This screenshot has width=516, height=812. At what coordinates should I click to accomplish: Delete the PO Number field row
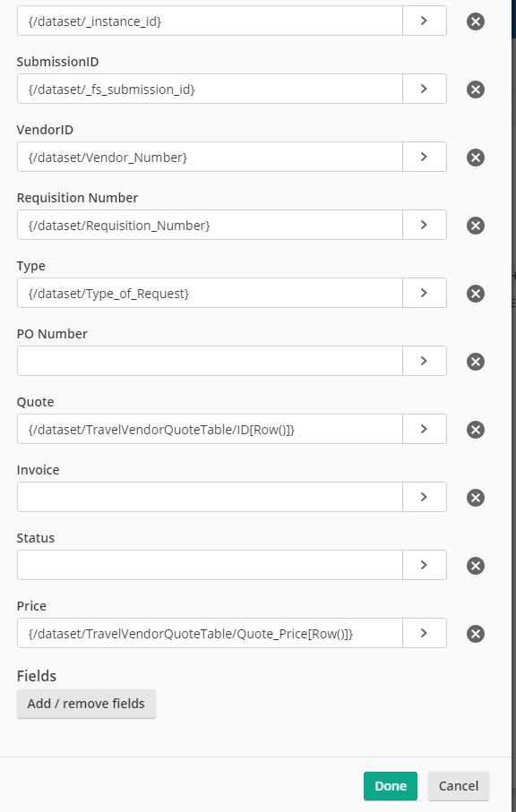pyautogui.click(x=475, y=361)
